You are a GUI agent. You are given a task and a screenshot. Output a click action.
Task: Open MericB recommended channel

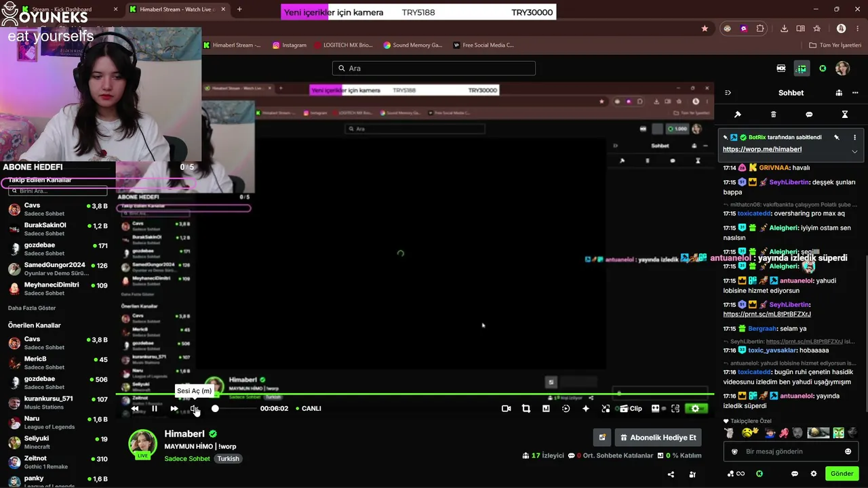(x=58, y=363)
